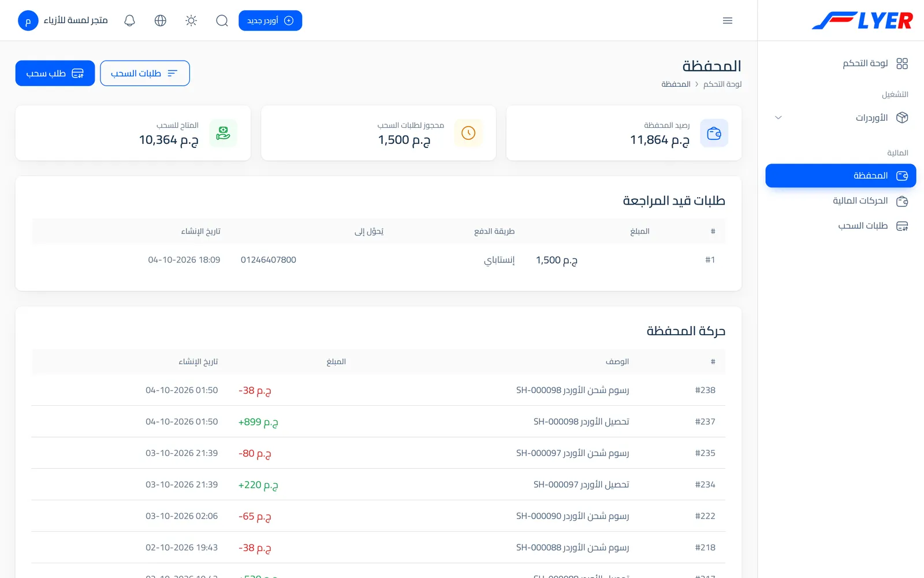Click رسوم شحن الأوردر SH-000088 description
Screen dimensions: 924x578
[x=572, y=547]
